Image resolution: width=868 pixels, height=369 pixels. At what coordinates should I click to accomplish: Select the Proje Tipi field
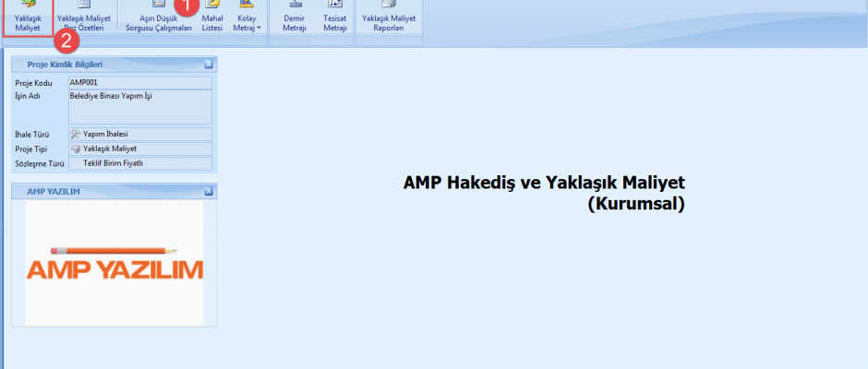pyautogui.click(x=140, y=149)
